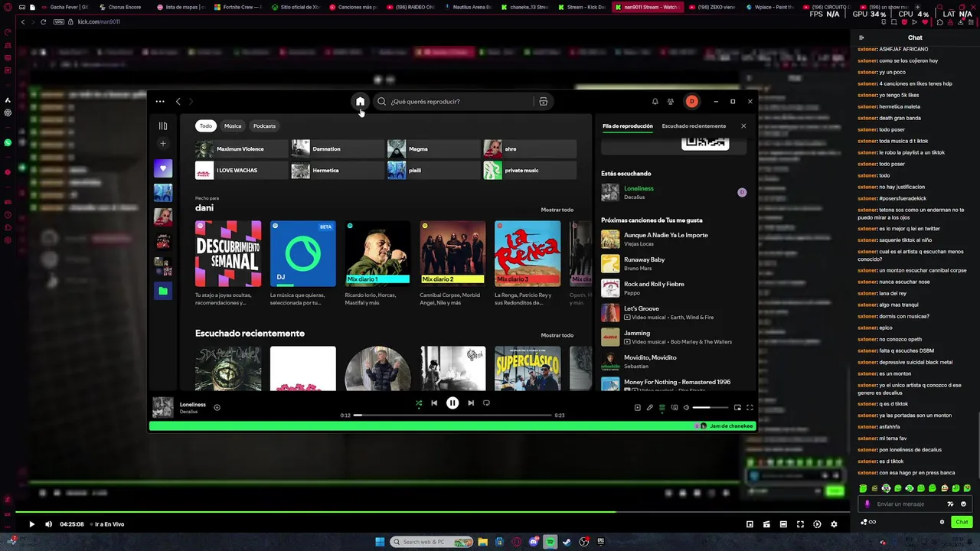Mute Spotify volume speaker icon
The width and height of the screenshot is (980, 551).
pos(686,407)
